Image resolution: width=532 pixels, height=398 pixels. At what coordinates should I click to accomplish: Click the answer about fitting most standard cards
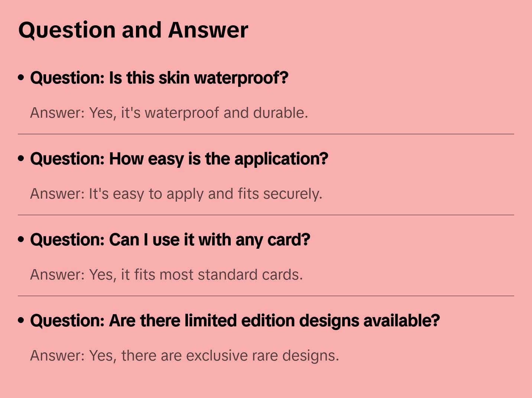(x=166, y=275)
